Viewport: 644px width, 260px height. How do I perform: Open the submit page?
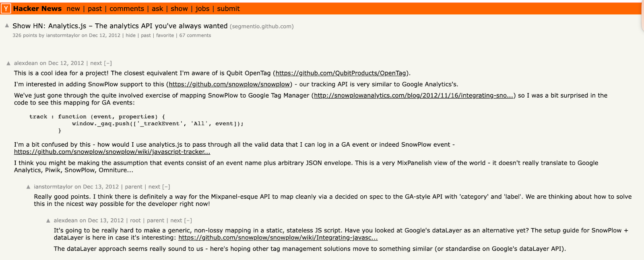tap(228, 8)
